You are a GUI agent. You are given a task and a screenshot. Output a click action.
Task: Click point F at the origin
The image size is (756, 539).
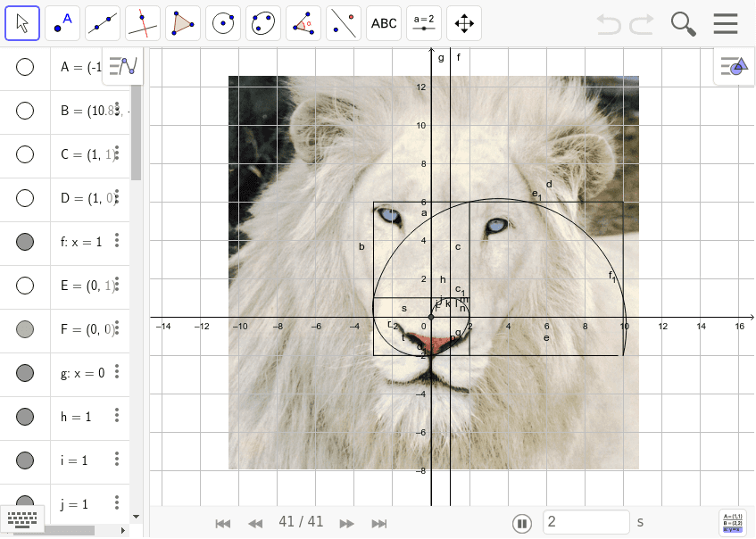coord(431,317)
